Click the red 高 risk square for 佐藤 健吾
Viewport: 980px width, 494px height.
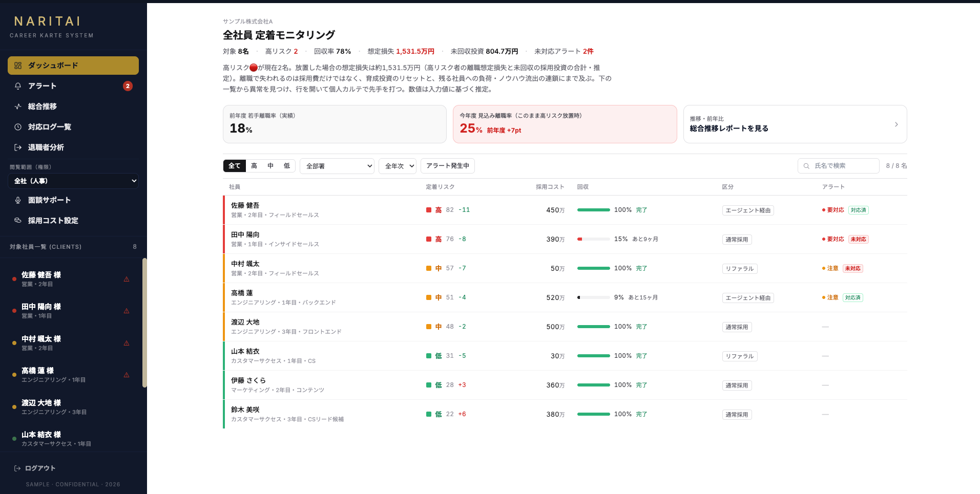429,210
